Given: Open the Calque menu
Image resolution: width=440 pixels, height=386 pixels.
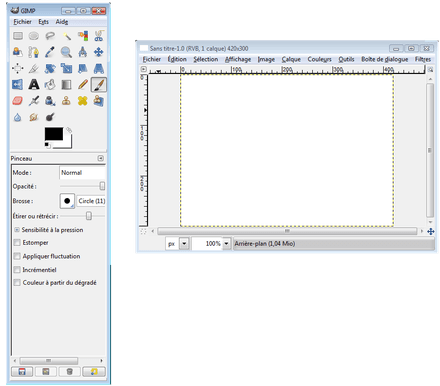Looking at the screenshot, I should (x=291, y=59).
